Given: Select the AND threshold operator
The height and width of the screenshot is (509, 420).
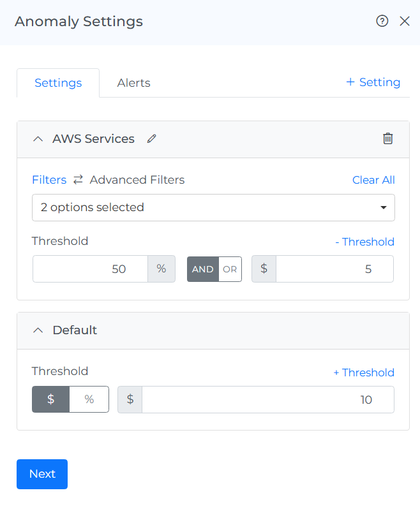Looking at the screenshot, I should click(203, 269).
